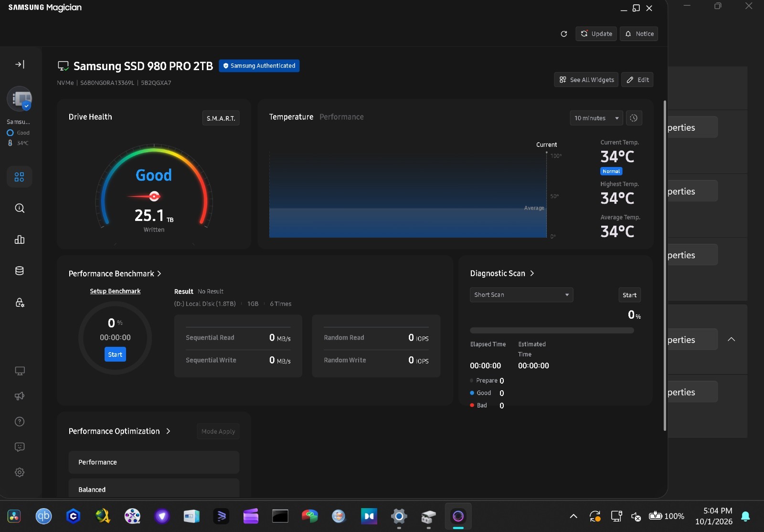The height and width of the screenshot is (532, 764).
Task: Switch to the Temperature tab
Action: coord(291,117)
